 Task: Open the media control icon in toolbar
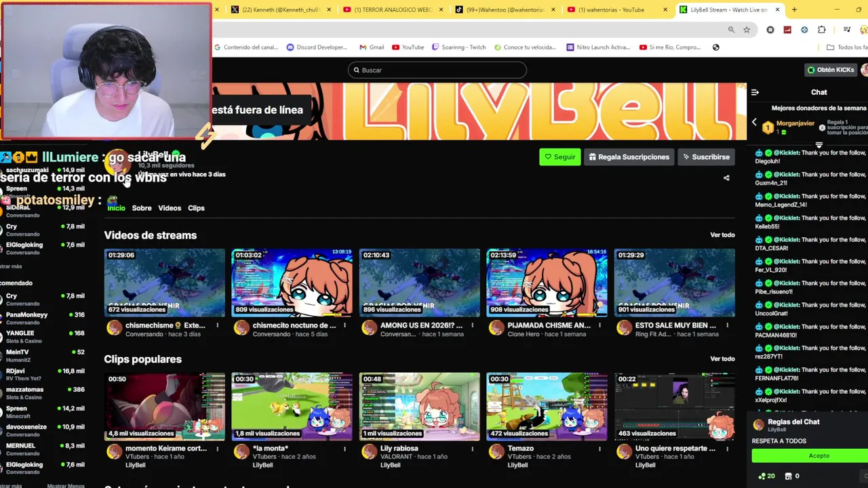[847, 30]
